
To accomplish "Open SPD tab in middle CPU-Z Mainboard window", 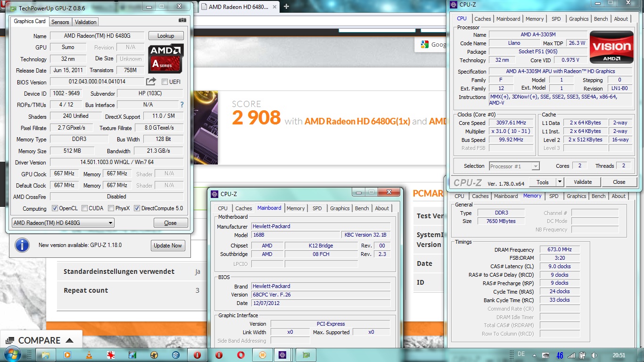I will click(317, 208).
